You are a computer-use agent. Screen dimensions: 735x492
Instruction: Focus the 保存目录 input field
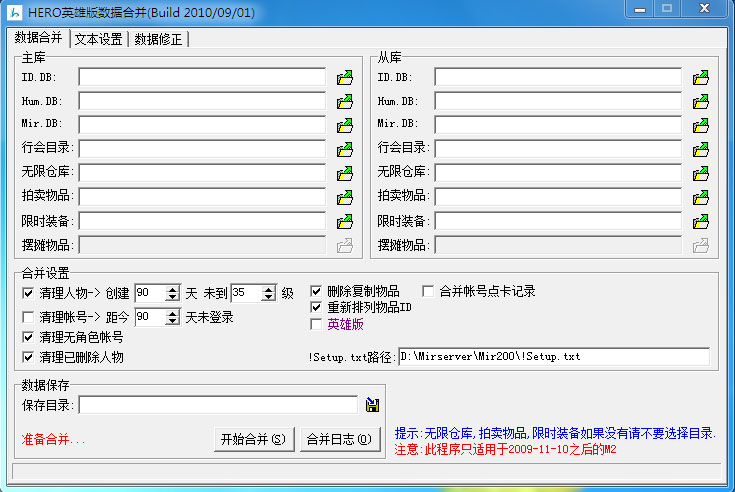tap(218, 405)
